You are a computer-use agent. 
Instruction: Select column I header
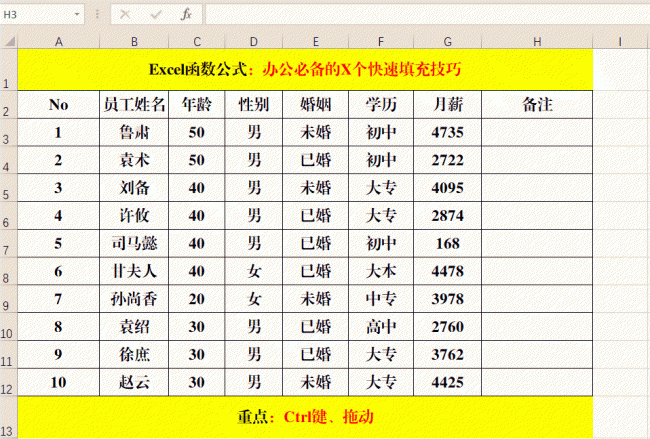click(x=620, y=41)
